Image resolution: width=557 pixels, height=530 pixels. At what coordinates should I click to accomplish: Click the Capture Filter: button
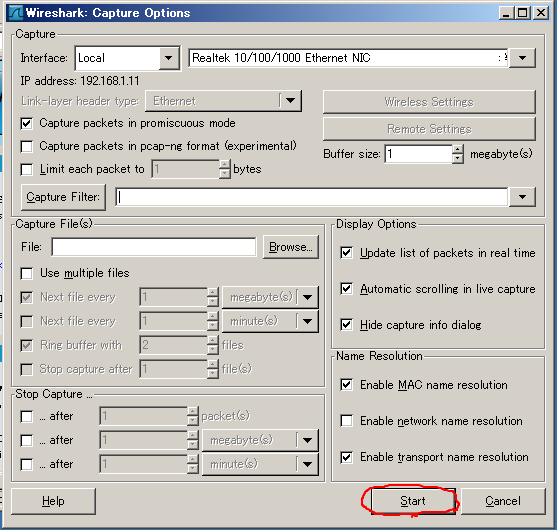pyautogui.click(x=63, y=197)
